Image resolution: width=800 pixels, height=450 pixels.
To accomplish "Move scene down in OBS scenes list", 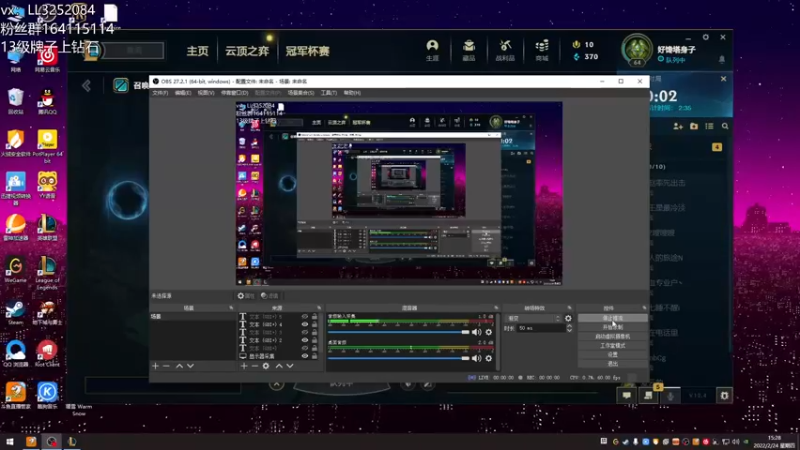I will (190, 366).
